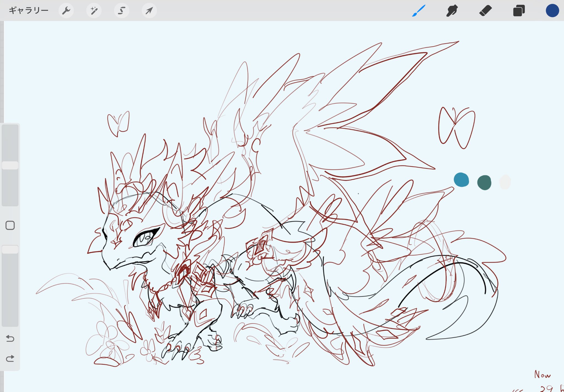This screenshot has height=392, width=564.
Task: Tap the redo arrow
Action: [10, 358]
